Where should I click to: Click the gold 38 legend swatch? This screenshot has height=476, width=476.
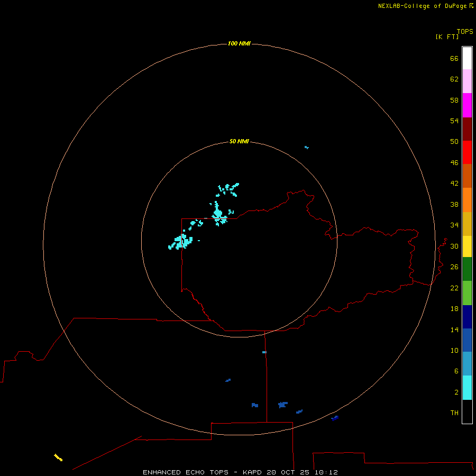[467, 224]
